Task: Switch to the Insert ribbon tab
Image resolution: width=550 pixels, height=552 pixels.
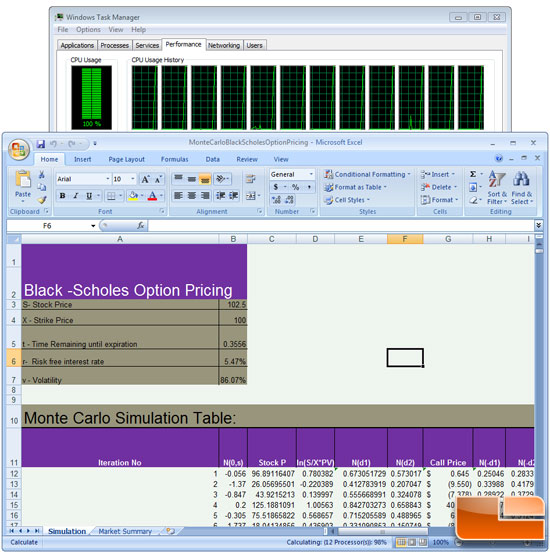Action: click(x=82, y=159)
